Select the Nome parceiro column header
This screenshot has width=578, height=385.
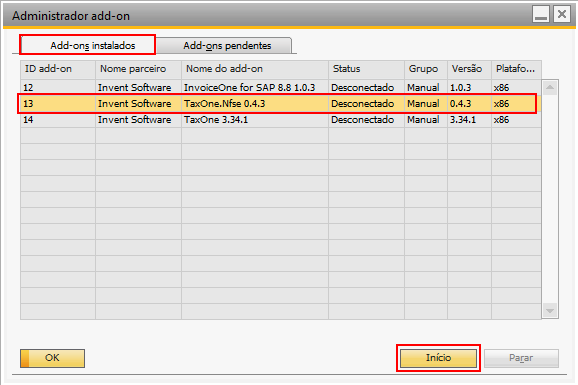138,69
